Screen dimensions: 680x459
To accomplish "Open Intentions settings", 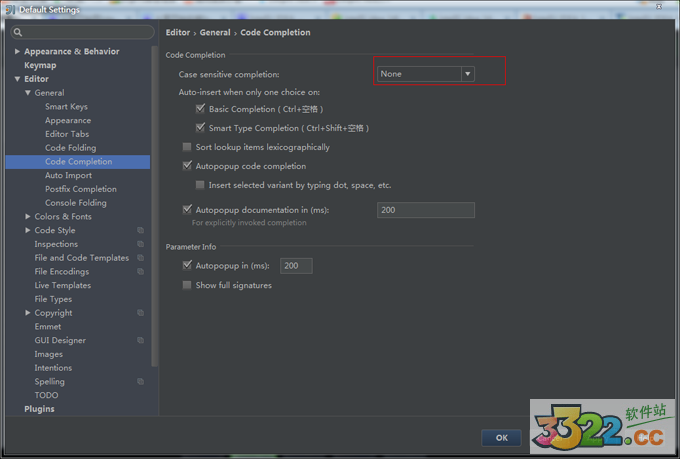I will 53,367.
